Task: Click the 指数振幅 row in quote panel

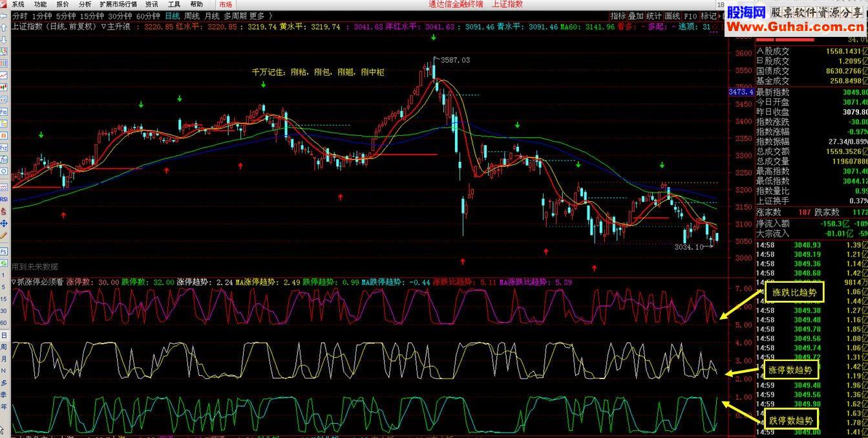Action: (x=812, y=142)
